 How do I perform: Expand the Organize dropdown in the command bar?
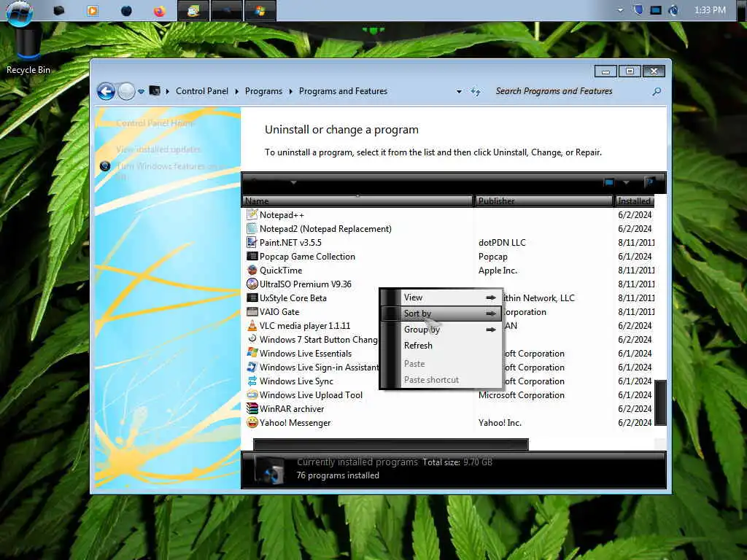(293, 182)
